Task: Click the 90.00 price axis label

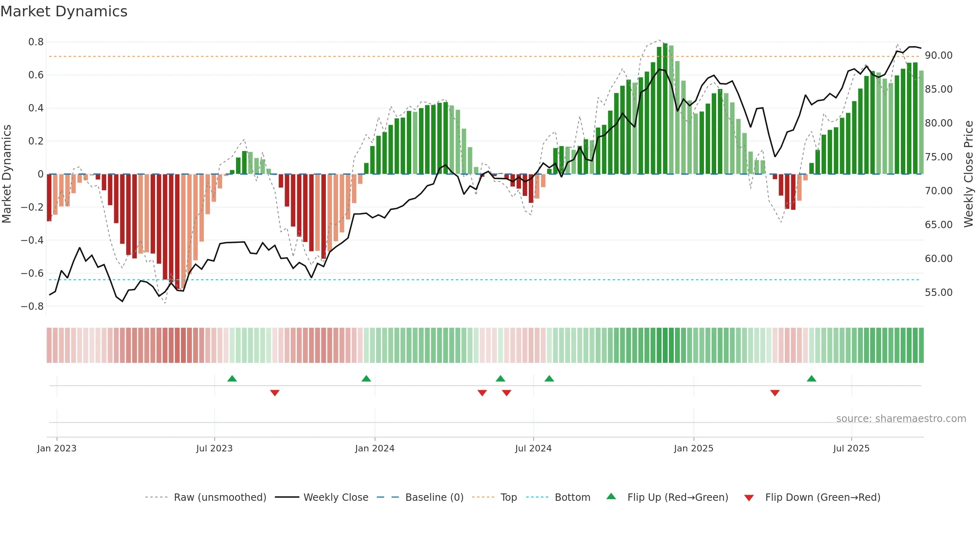Action: [939, 55]
